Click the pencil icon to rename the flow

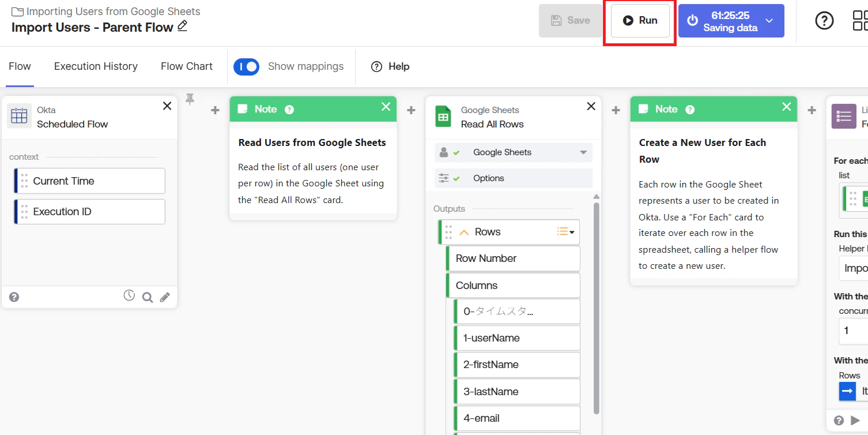[182, 26]
